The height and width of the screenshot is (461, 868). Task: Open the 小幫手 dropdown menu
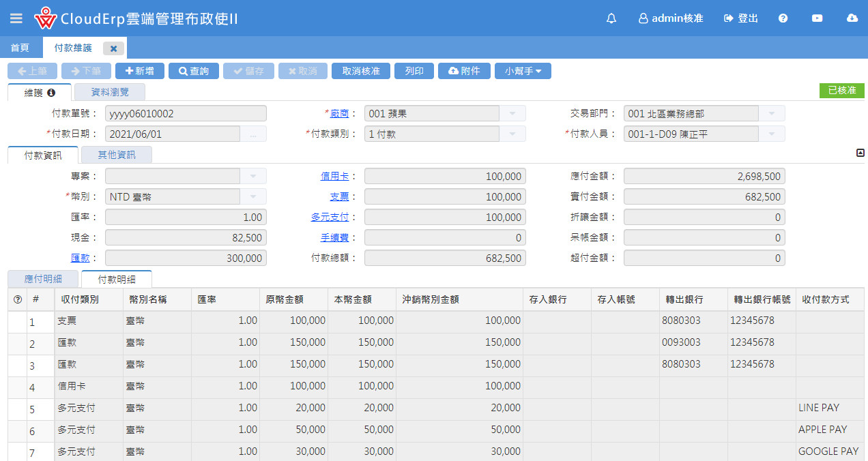coord(522,71)
